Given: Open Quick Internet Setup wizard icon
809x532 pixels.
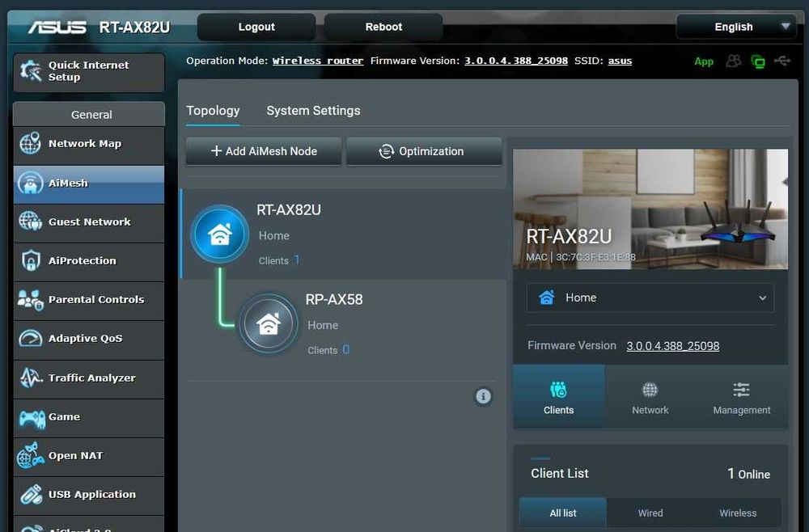Looking at the screenshot, I should click(31, 71).
